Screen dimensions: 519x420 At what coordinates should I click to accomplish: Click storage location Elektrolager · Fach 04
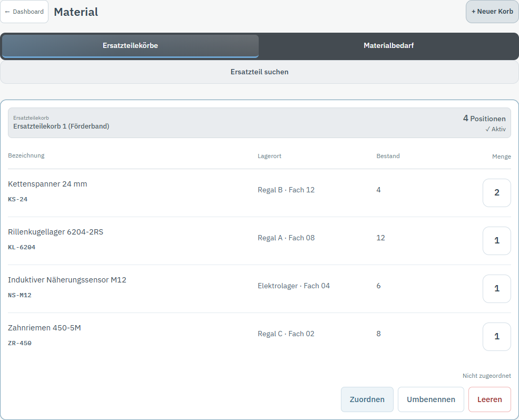coord(293,286)
